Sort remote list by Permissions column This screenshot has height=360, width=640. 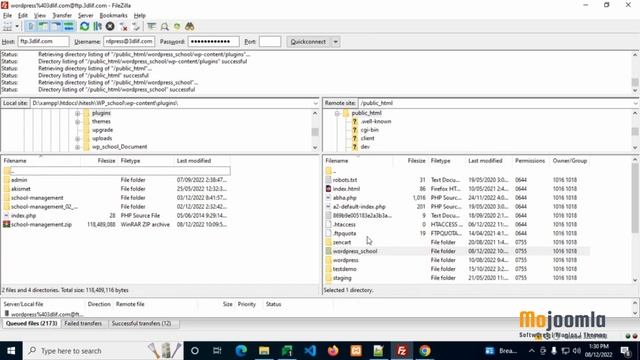coord(530,161)
